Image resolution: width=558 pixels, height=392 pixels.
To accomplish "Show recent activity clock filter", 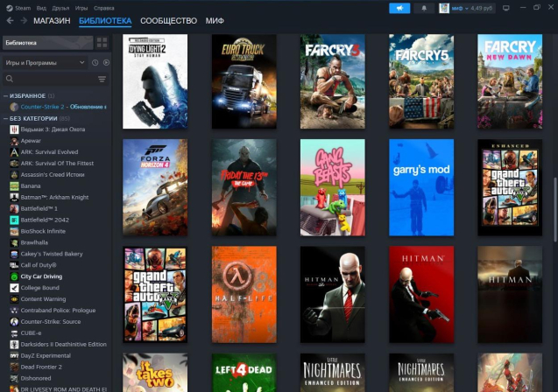I will [95, 63].
